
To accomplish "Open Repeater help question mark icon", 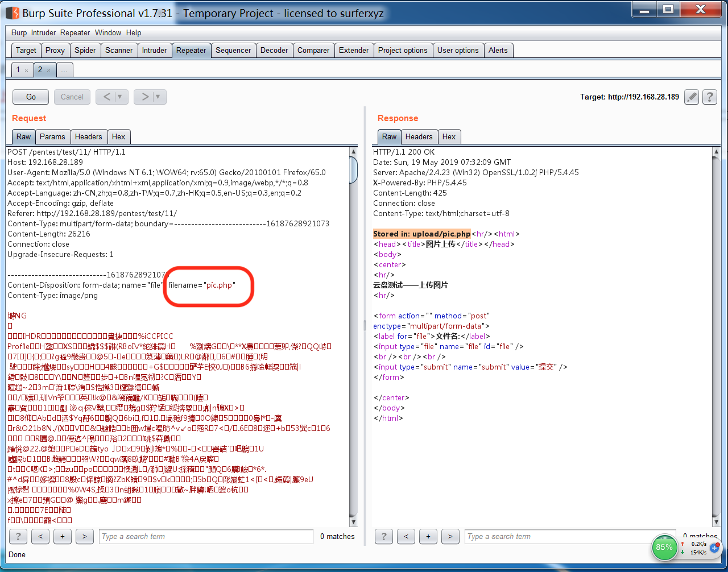I will pos(709,97).
